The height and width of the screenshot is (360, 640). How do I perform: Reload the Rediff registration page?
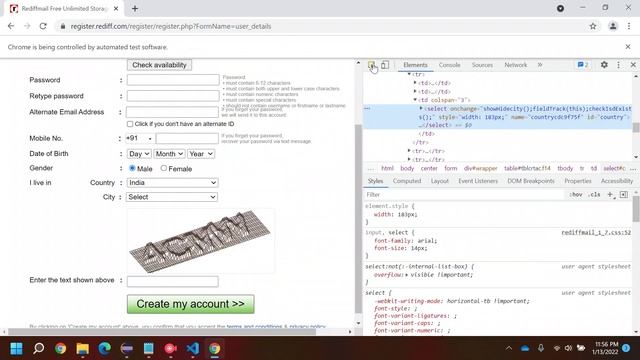click(x=43, y=26)
